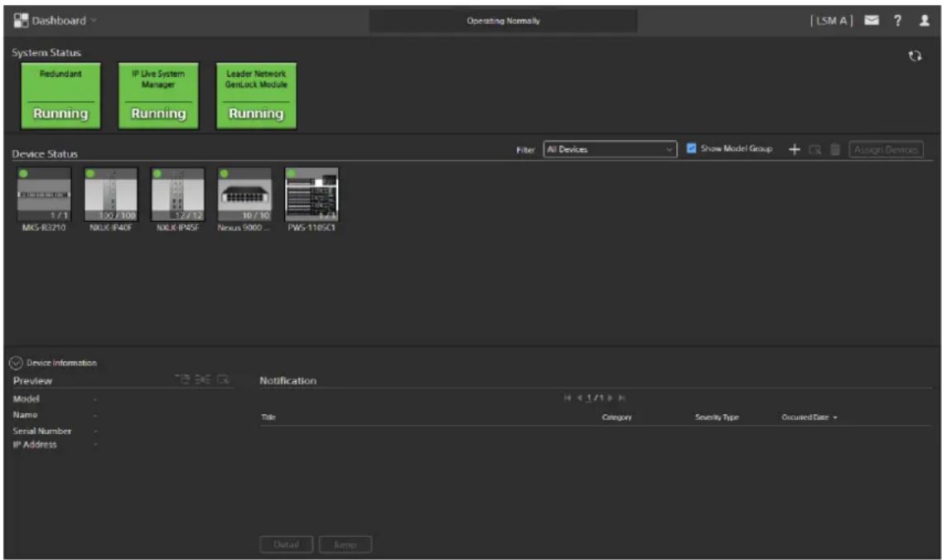Viewport: 942px width, 560px height.
Task: Click the first Preview toolbar icon
Action: pyautogui.click(x=182, y=379)
